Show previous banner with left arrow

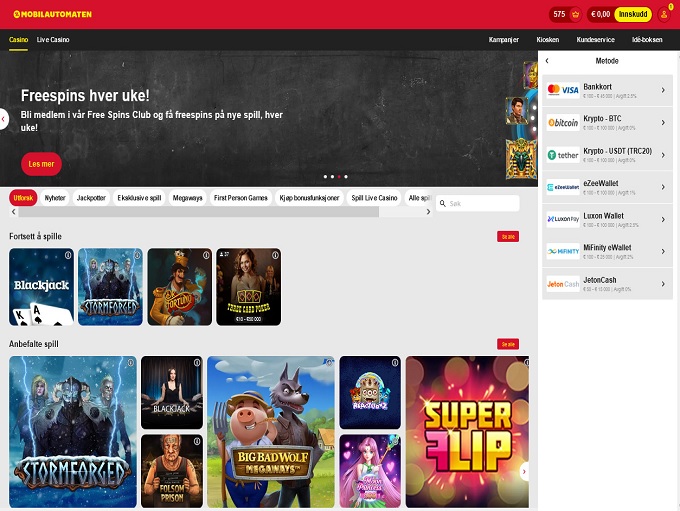pos(4,120)
